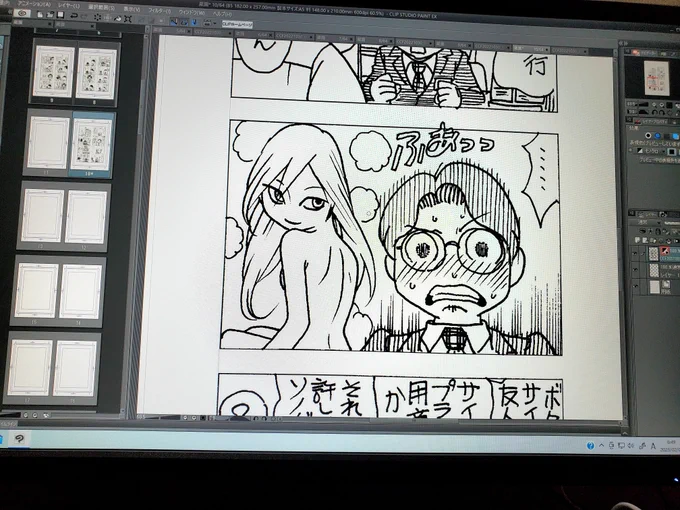
Task: Select blank page 13 thumbnail
Action: (42, 216)
